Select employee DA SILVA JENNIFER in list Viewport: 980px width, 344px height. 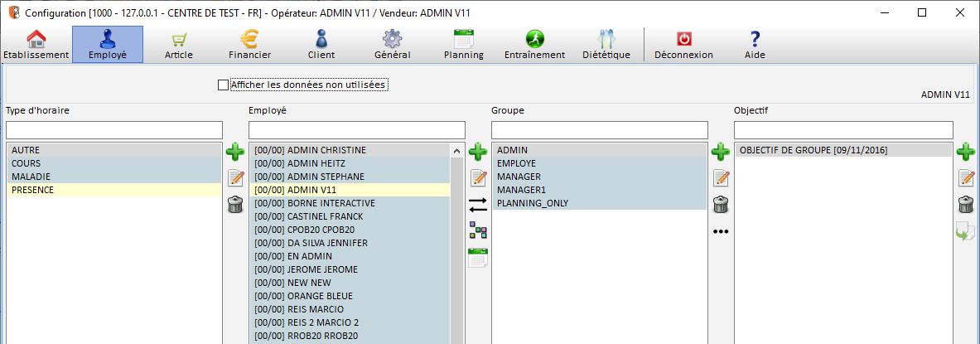pyautogui.click(x=311, y=243)
